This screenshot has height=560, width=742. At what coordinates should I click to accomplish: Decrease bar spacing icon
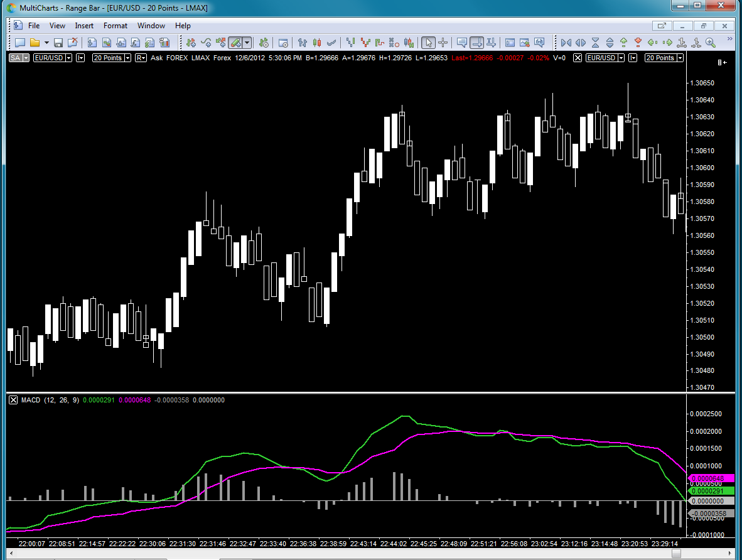(x=566, y=43)
